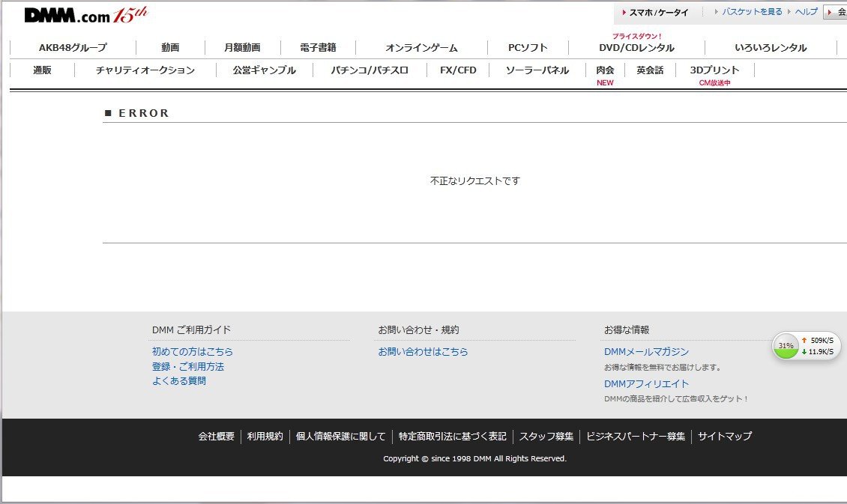The image size is (847, 504).
Task: Click 初めての方はこちら beginner guide link
Action: (190, 352)
